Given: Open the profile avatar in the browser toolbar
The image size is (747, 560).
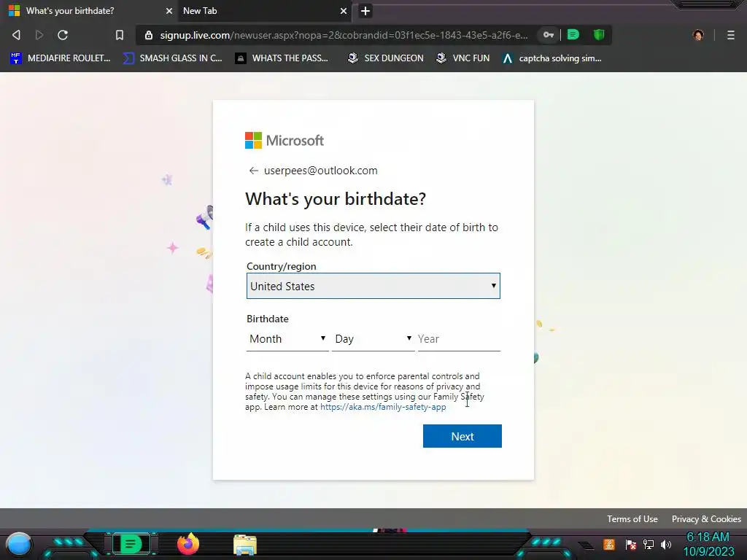Looking at the screenshot, I should point(698,35).
